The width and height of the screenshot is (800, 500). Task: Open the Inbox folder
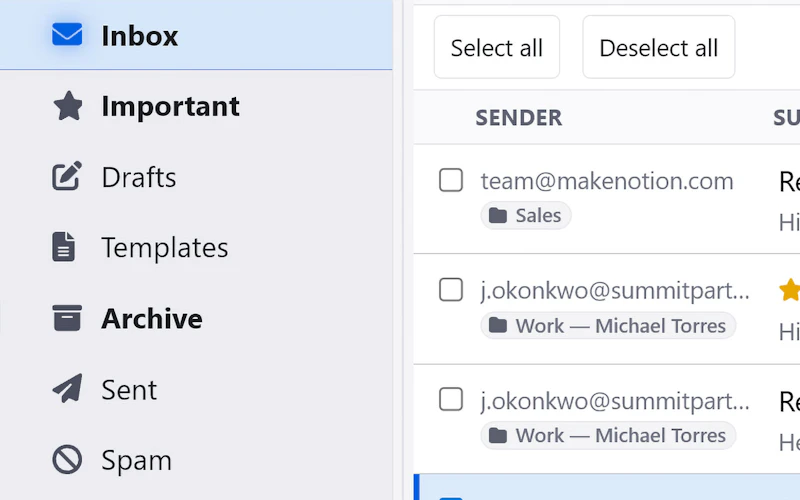[x=196, y=35]
